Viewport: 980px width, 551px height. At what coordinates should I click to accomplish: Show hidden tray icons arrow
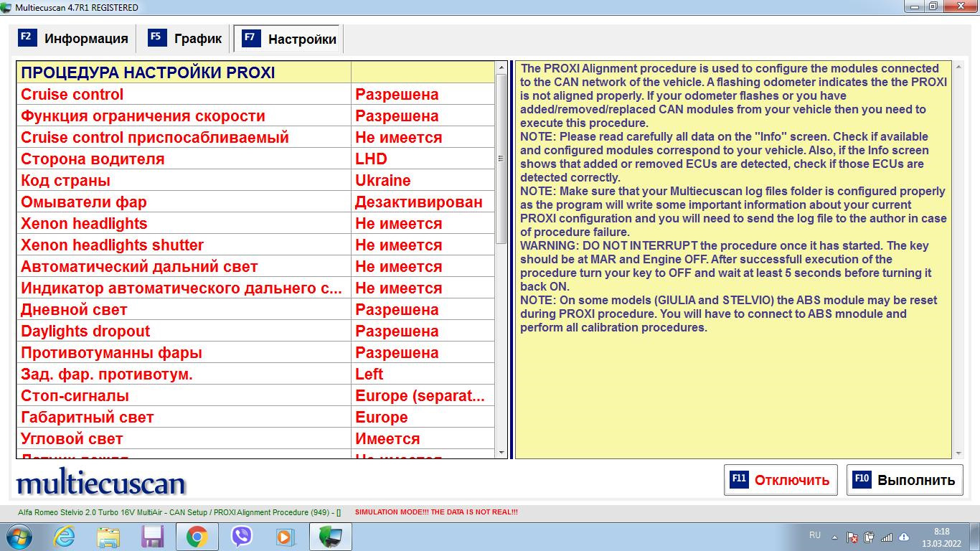(x=834, y=537)
